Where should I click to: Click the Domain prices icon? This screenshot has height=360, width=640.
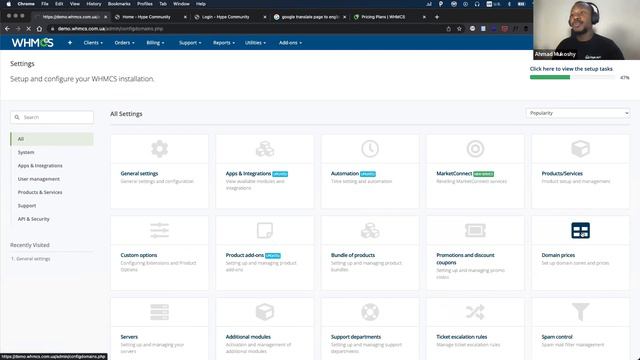[x=580, y=231]
